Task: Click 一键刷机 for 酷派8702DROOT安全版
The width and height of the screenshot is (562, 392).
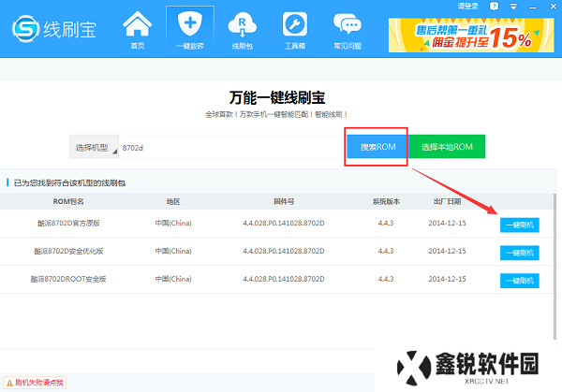Action: point(519,281)
